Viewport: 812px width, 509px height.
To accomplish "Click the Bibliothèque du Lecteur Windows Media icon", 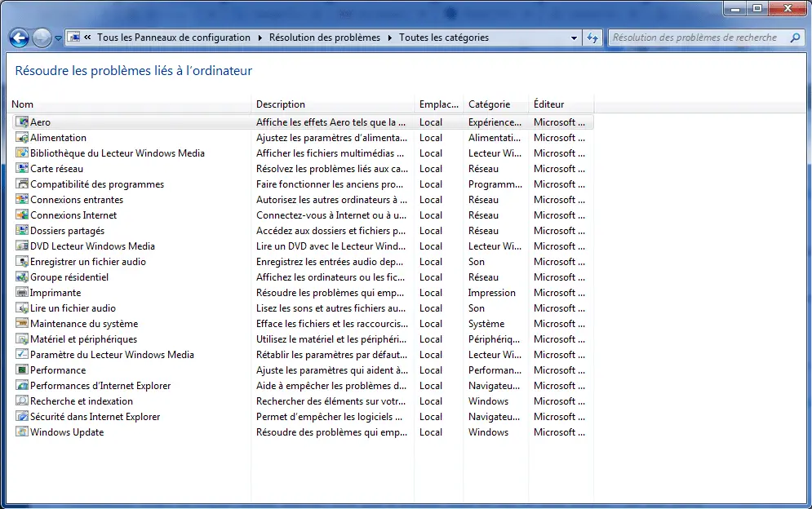I will tap(22, 153).
